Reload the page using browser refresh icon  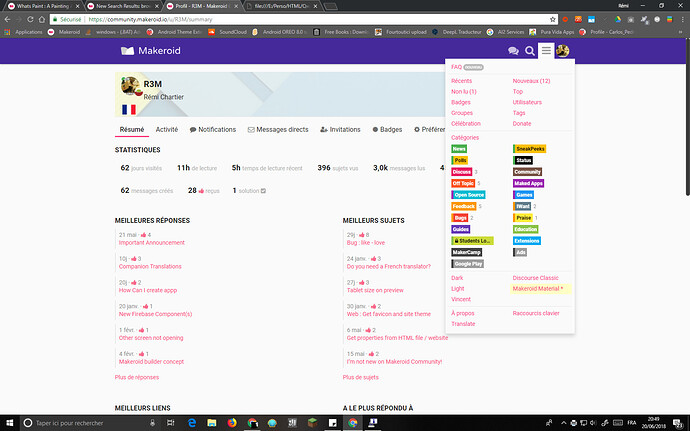click(x=40, y=18)
